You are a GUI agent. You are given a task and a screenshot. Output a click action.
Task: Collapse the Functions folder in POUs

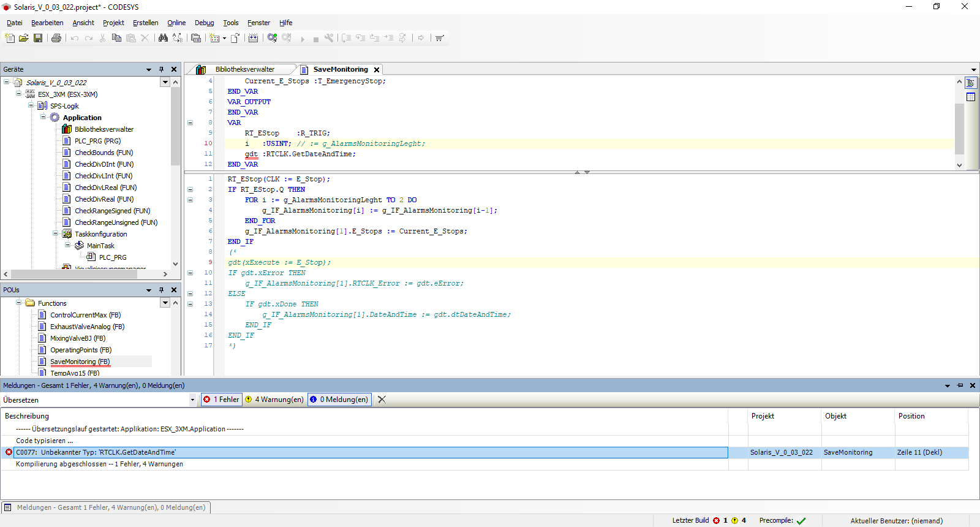coord(19,303)
